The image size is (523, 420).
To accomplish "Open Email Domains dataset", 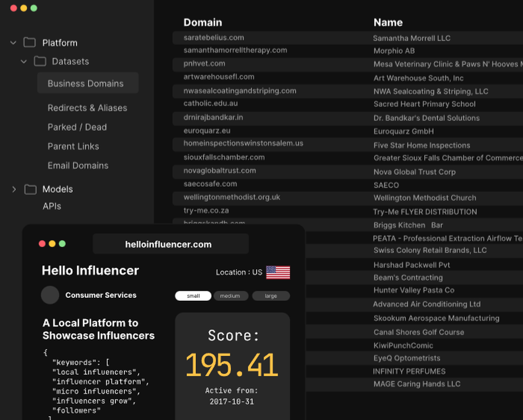I will coord(78,166).
